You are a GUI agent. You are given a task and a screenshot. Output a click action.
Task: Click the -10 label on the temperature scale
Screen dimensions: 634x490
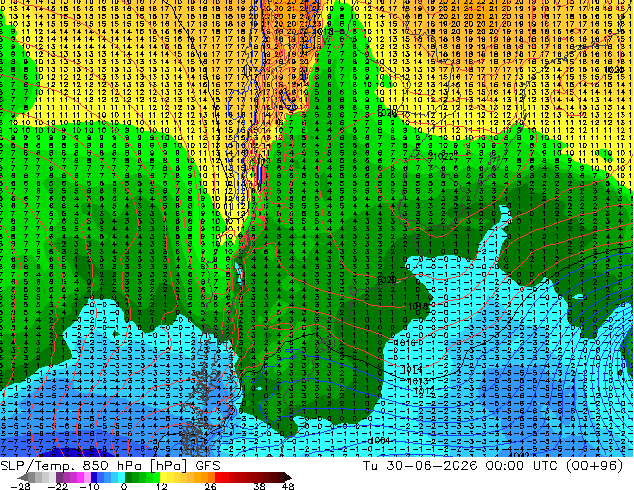pos(89,486)
